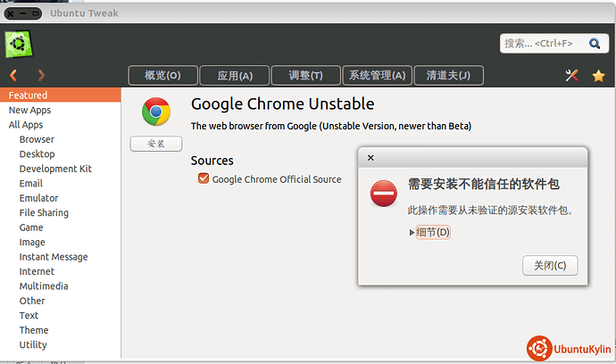Click the search magnifier icon
Viewport: 616px width, 364px height.
[595, 43]
